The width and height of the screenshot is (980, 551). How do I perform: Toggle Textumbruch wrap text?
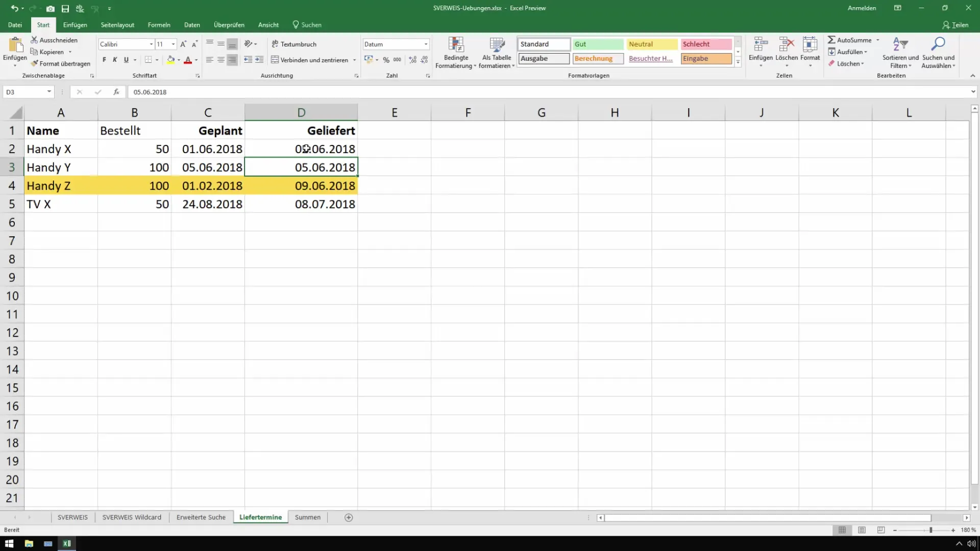(294, 44)
